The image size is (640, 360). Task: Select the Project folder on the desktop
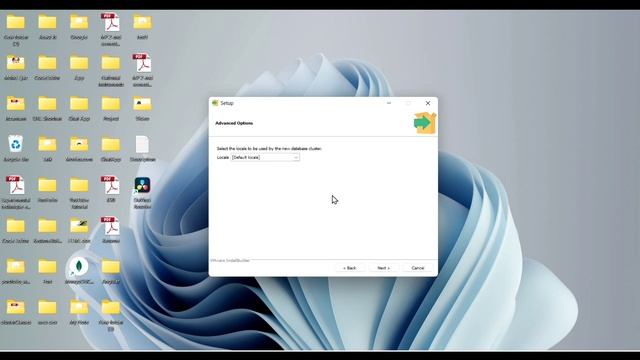111,108
